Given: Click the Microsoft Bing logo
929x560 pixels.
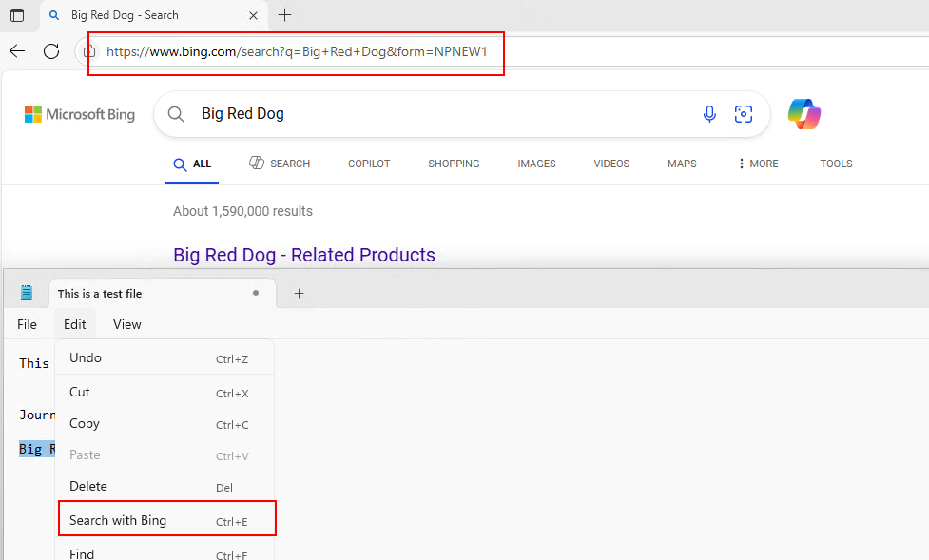Looking at the screenshot, I should (79, 114).
